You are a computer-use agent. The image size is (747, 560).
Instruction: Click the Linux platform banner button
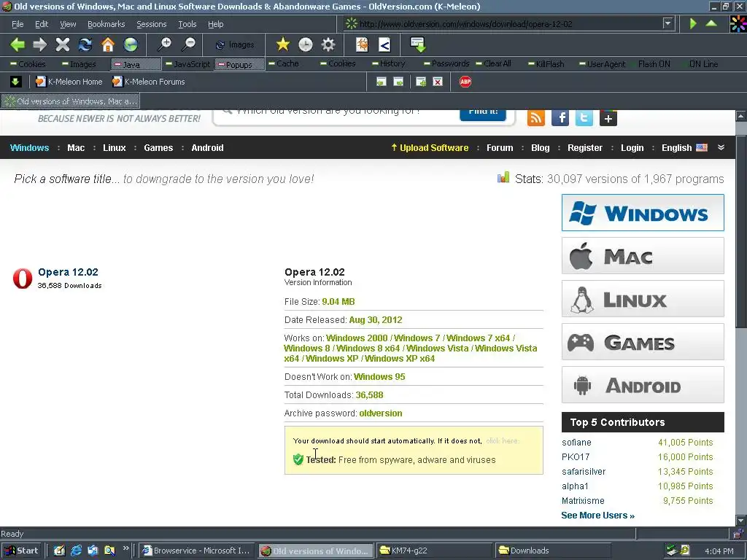pyautogui.click(x=643, y=298)
